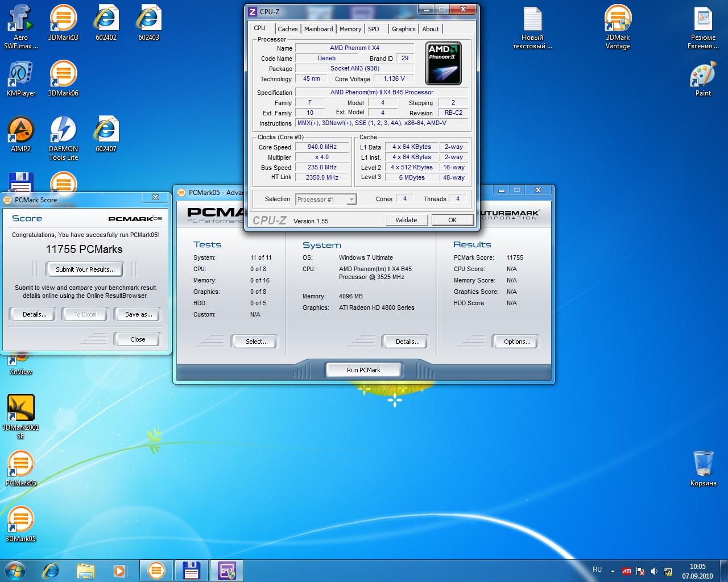Click the AMD Phenom II logo in CPU-Z
The height and width of the screenshot is (582, 728).
(x=442, y=63)
